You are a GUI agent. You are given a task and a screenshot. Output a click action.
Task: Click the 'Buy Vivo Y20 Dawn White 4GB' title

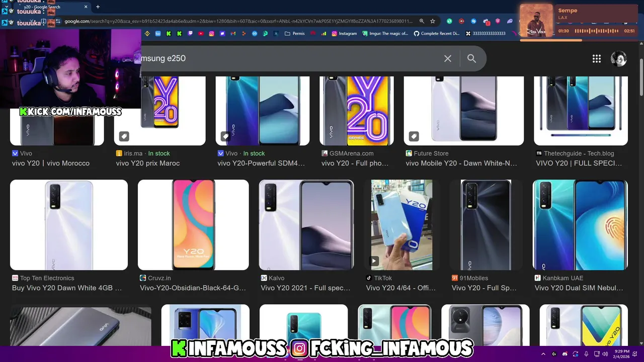(67, 288)
